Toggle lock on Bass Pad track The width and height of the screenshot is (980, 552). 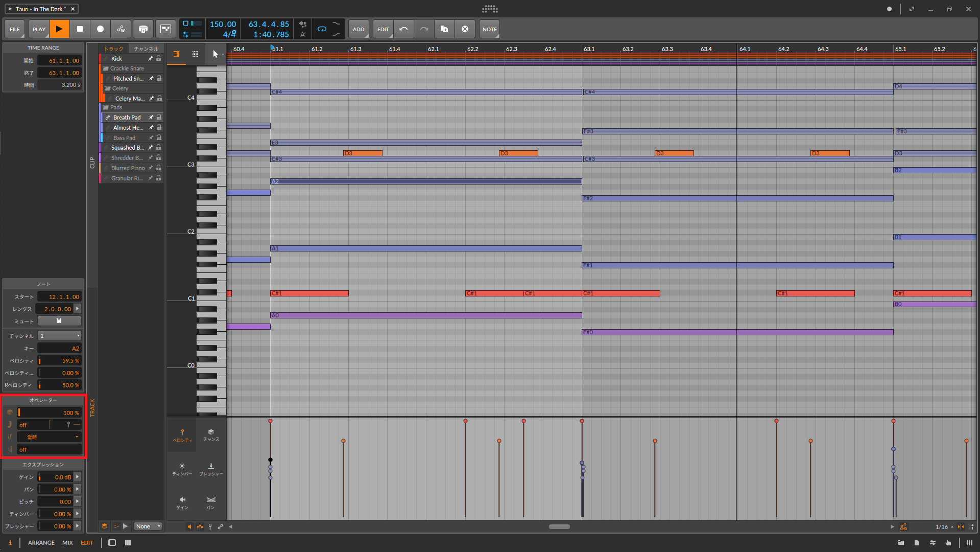159,138
